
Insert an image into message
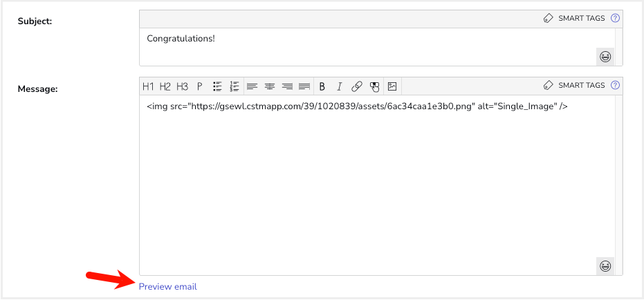pos(392,86)
